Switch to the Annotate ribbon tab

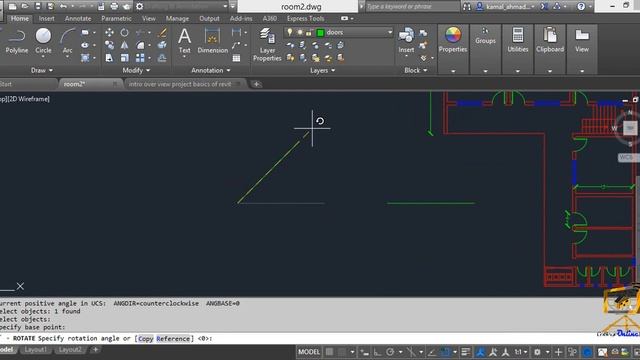point(78,18)
